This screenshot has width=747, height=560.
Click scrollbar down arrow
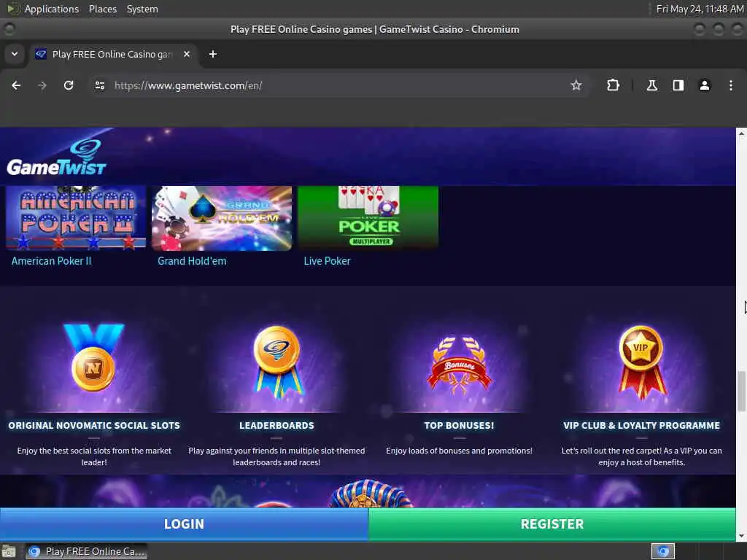pos(741,536)
